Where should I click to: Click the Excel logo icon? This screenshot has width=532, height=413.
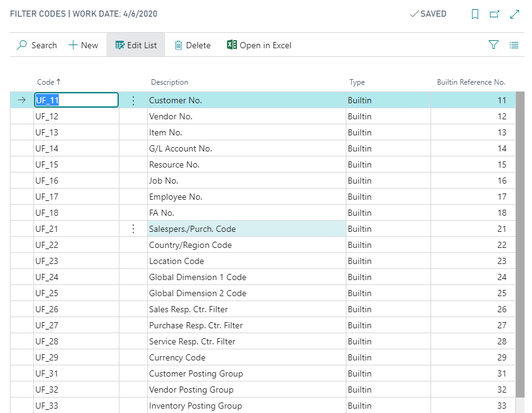(x=232, y=45)
